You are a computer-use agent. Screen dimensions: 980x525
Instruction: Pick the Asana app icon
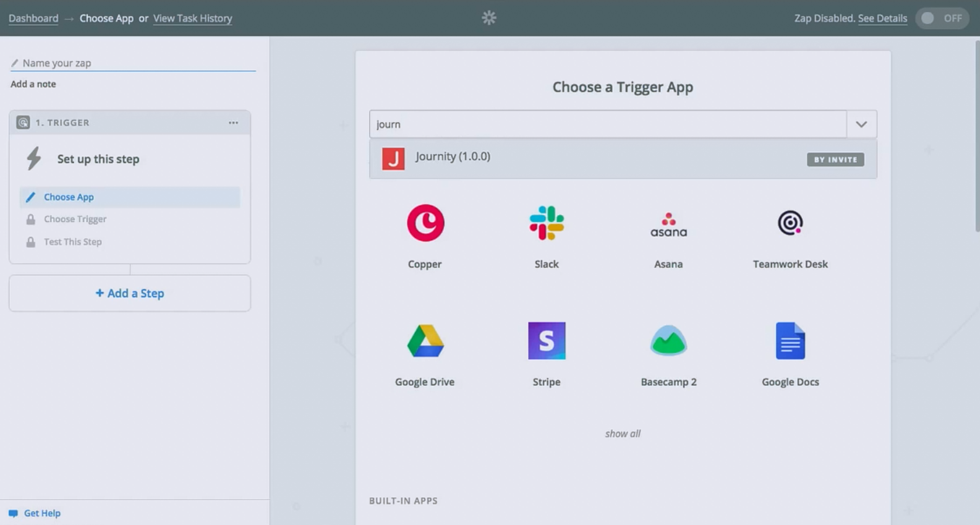point(668,224)
